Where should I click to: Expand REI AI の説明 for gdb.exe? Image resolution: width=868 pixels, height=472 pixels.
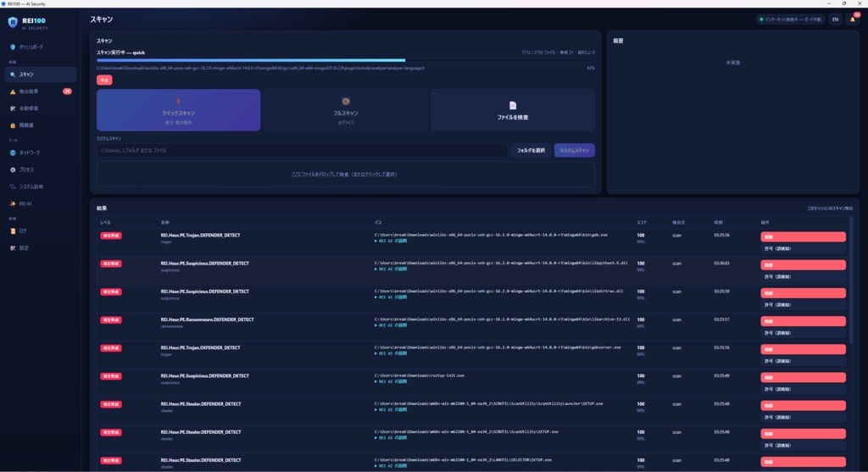pyautogui.click(x=391, y=242)
